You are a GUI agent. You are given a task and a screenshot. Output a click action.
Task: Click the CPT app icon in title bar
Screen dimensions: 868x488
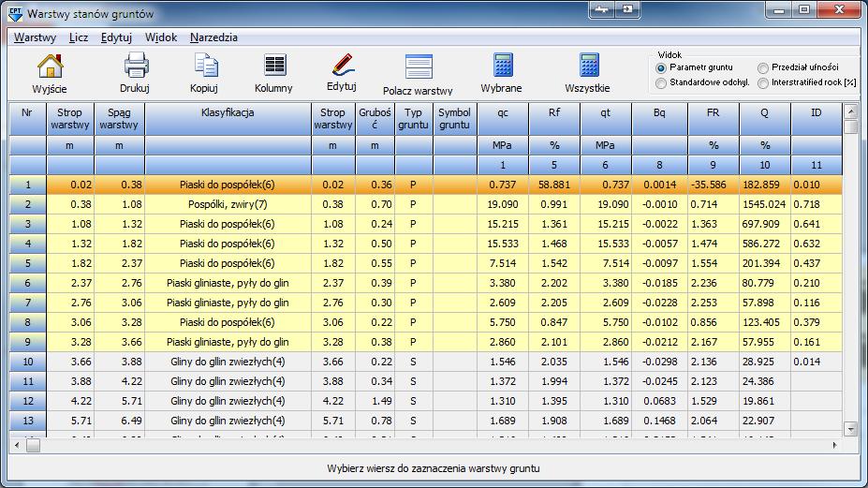[x=16, y=14]
